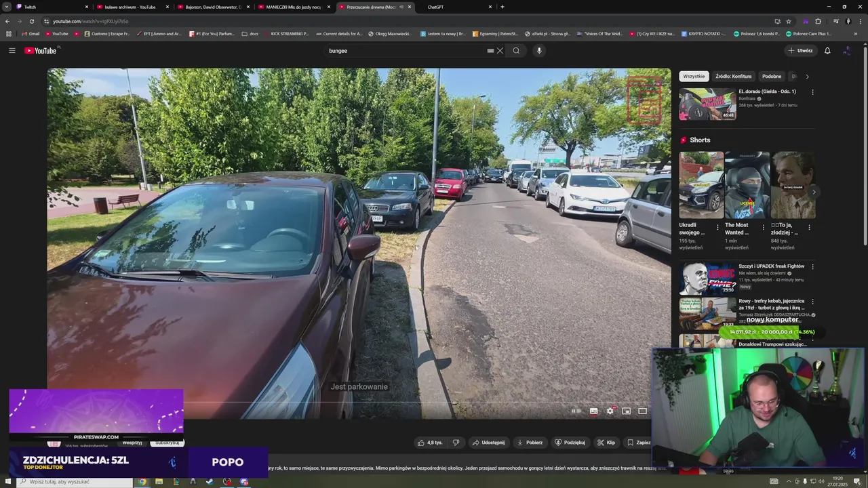Click the Zapisz save button

click(638, 443)
